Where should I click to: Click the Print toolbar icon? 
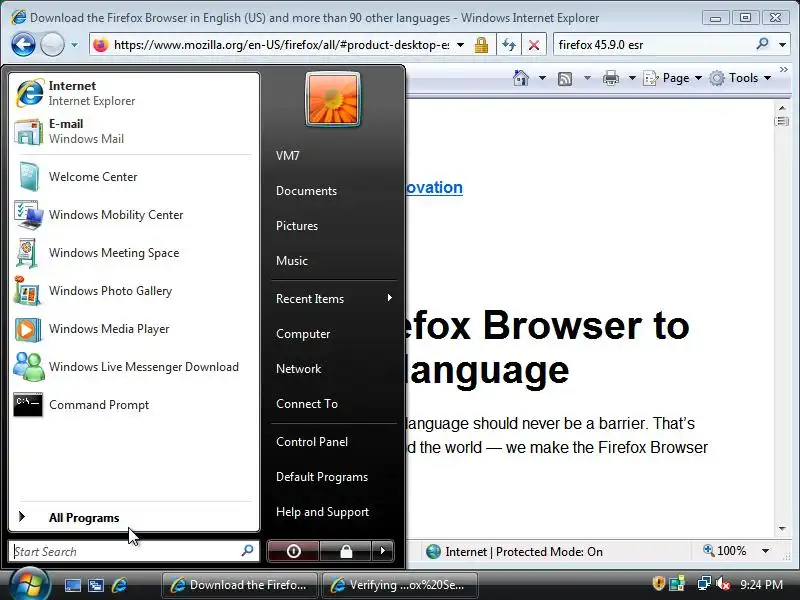611,78
